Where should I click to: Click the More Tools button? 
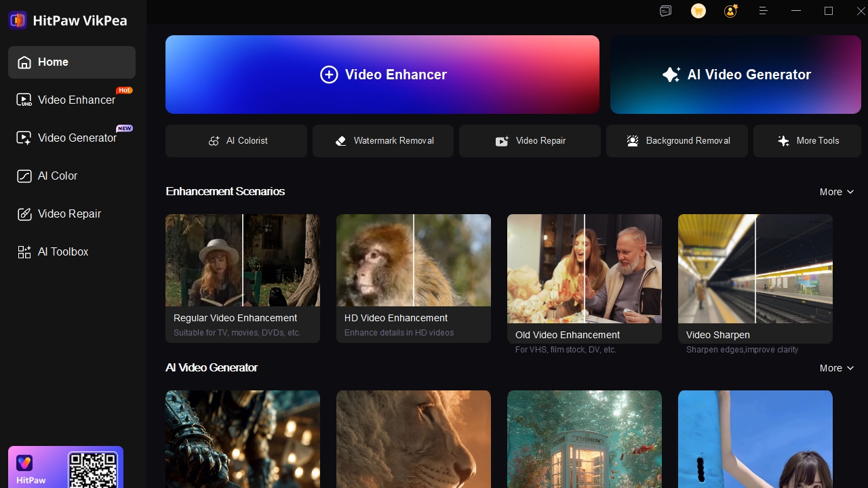(807, 141)
